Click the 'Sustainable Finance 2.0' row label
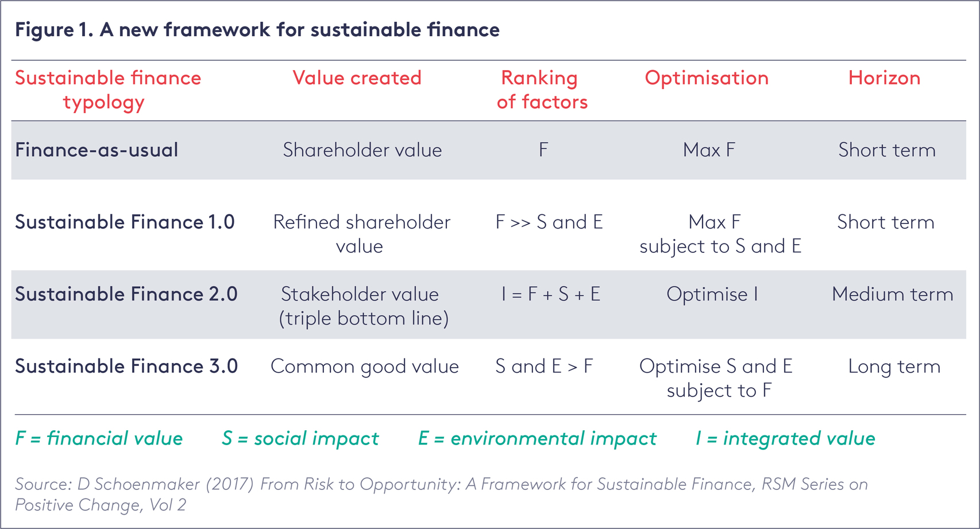 126,294
